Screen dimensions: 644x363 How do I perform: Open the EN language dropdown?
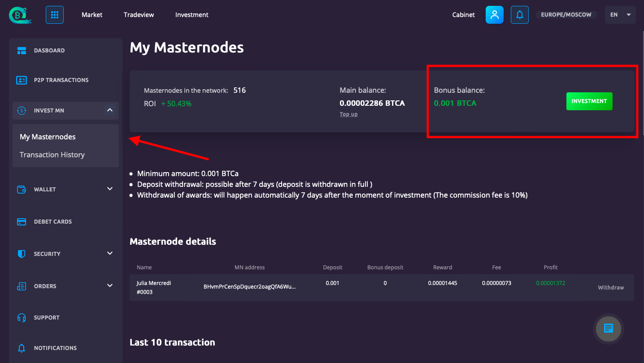click(x=620, y=15)
